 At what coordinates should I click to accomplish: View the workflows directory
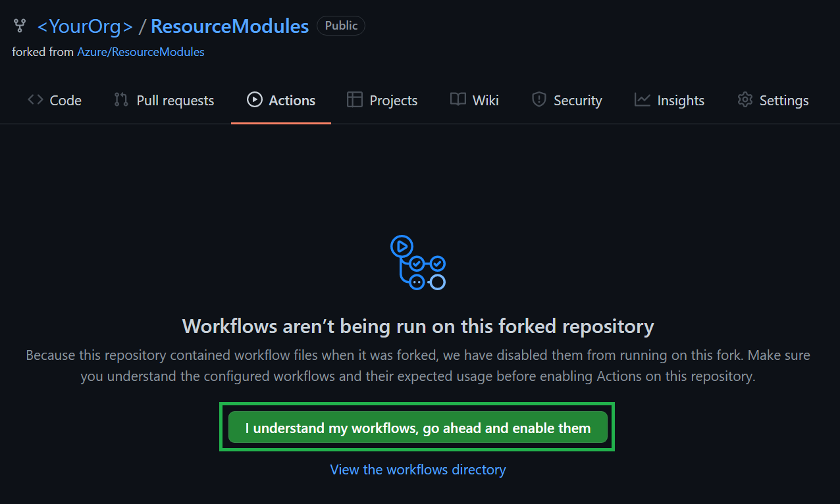click(x=417, y=470)
